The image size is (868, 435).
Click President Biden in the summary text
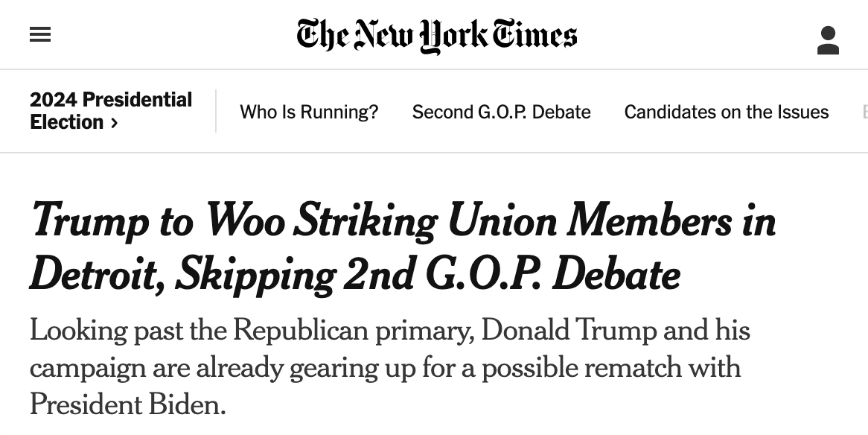point(127,404)
